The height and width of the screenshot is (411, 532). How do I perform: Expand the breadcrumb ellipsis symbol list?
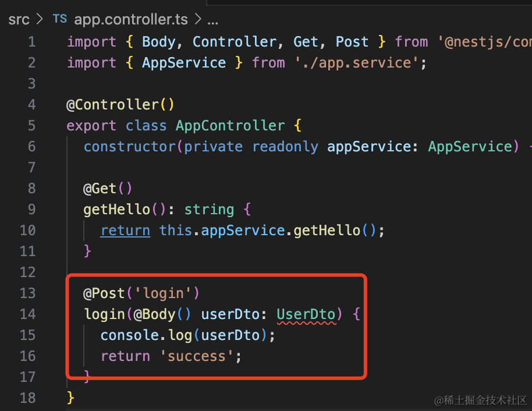pyautogui.click(x=212, y=22)
